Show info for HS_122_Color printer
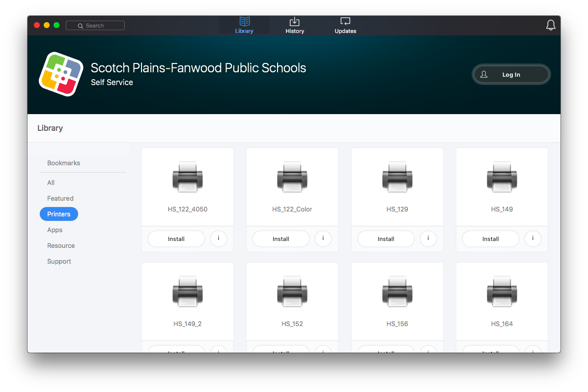 (323, 239)
